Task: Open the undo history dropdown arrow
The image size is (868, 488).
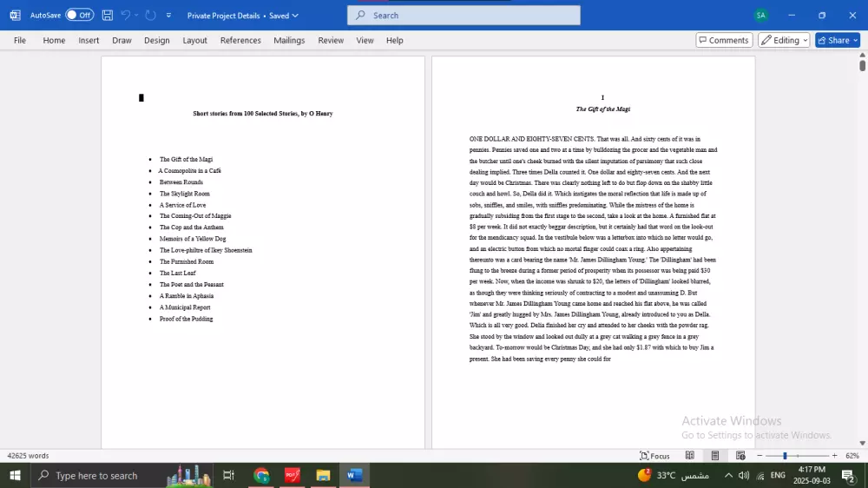Action: [x=136, y=15]
